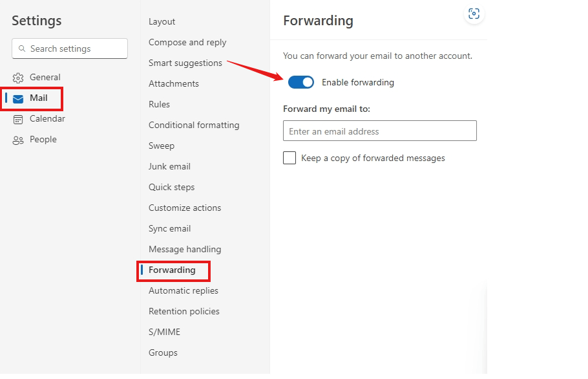588x379 pixels.
Task: Disable the Enable forwarding toggle
Action: pos(300,82)
